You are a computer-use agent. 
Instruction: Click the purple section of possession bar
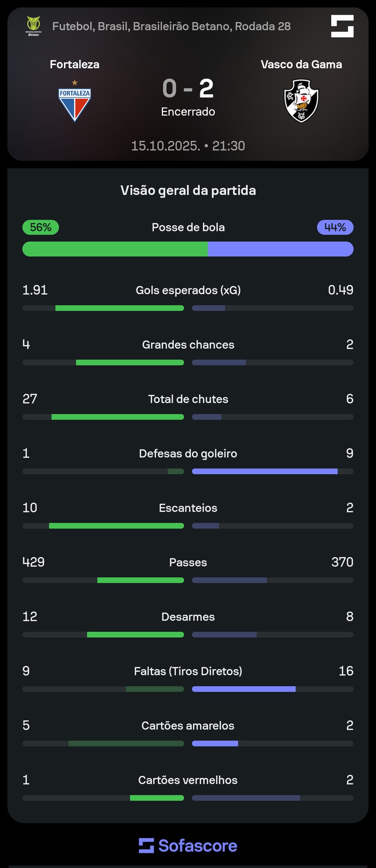coord(280,249)
